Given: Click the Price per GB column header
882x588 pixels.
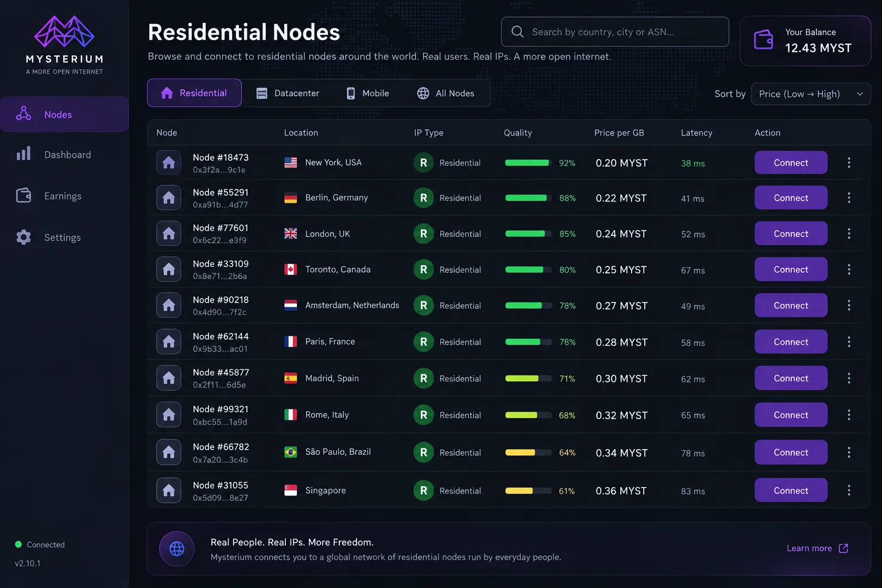Looking at the screenshot, I should tap(619, 133).
